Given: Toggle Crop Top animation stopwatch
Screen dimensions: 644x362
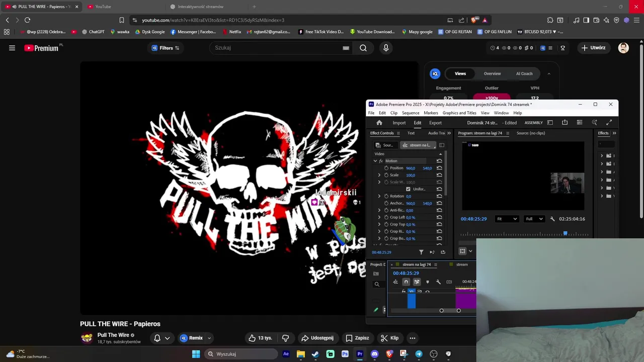Looking at the screenshot, I should point(386,224).
